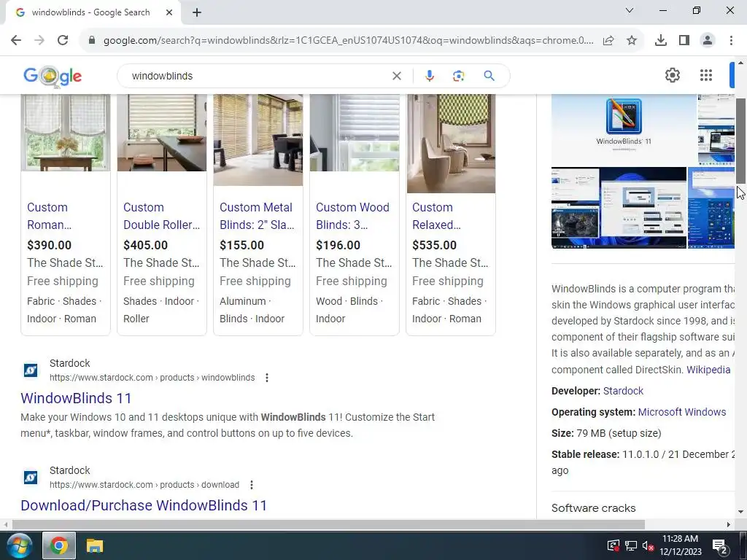Click the muted volume tray icon

tap(648, 545)
